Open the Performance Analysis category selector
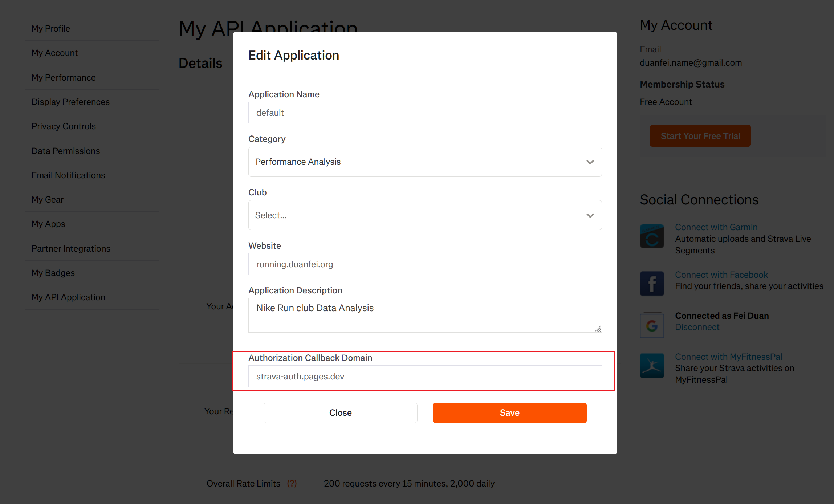The width and height of the screenshot is (834, 504). click(x=425, y=162)
